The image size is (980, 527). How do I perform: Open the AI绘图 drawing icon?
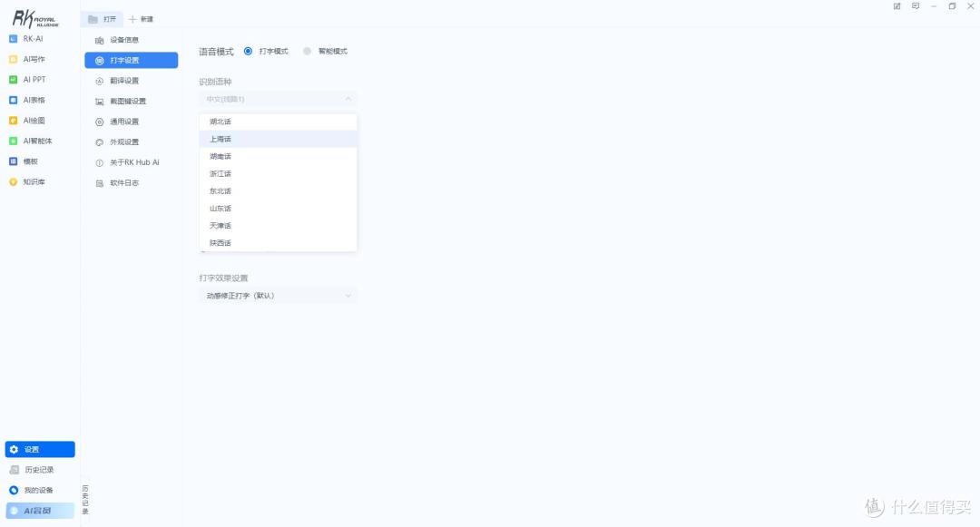(x=13, y=121)
